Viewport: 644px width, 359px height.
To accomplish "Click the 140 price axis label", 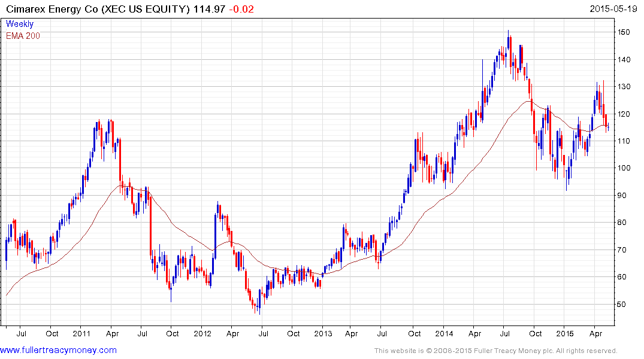I will point(624,59).
